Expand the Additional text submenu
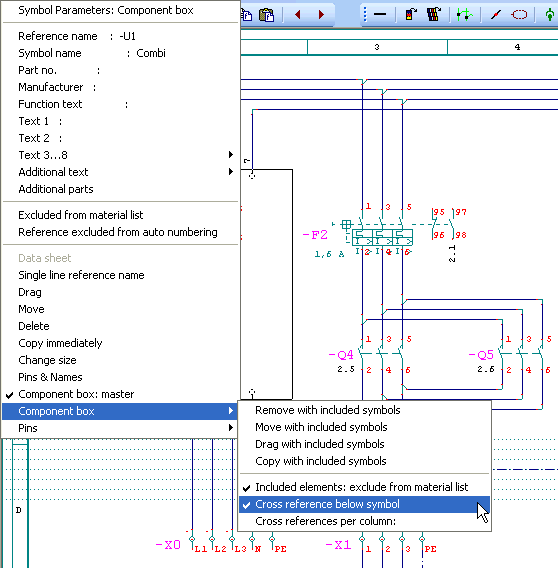 (120, 172)
